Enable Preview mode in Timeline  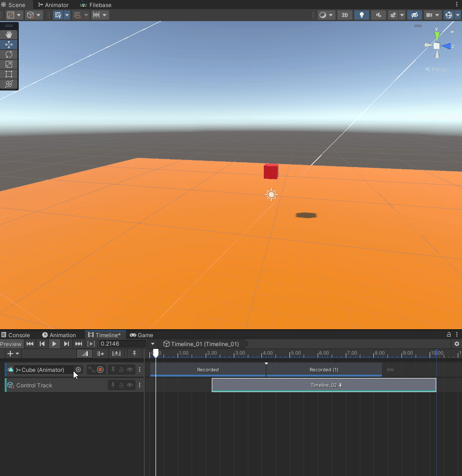[11, 344]
